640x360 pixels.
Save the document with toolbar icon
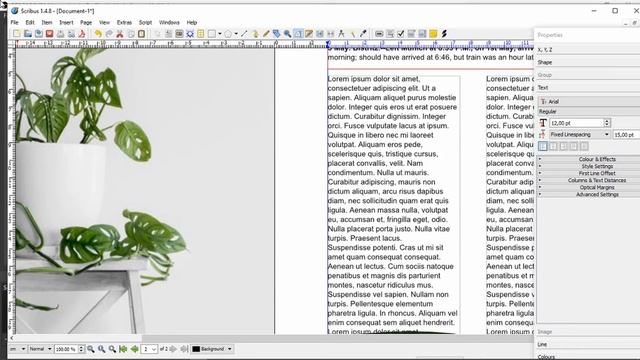38,33
